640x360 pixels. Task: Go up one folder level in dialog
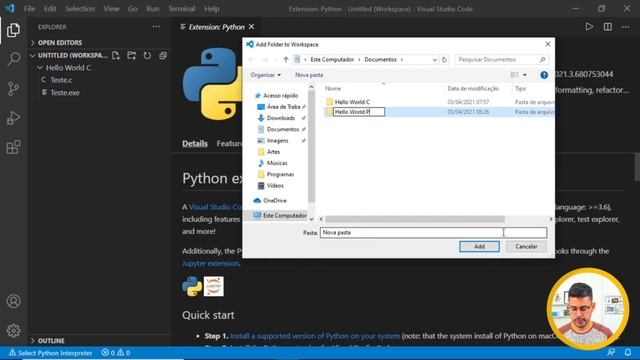click(x=286, y=60)
